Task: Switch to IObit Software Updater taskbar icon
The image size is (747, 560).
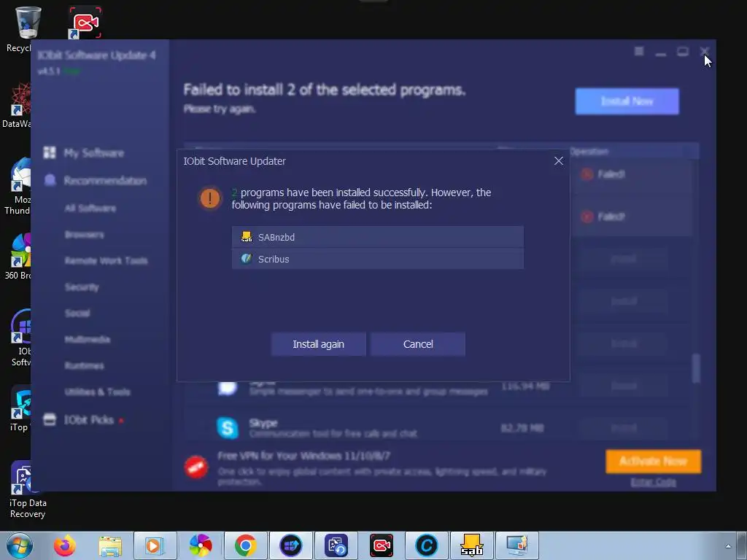Action: (290, 545)
